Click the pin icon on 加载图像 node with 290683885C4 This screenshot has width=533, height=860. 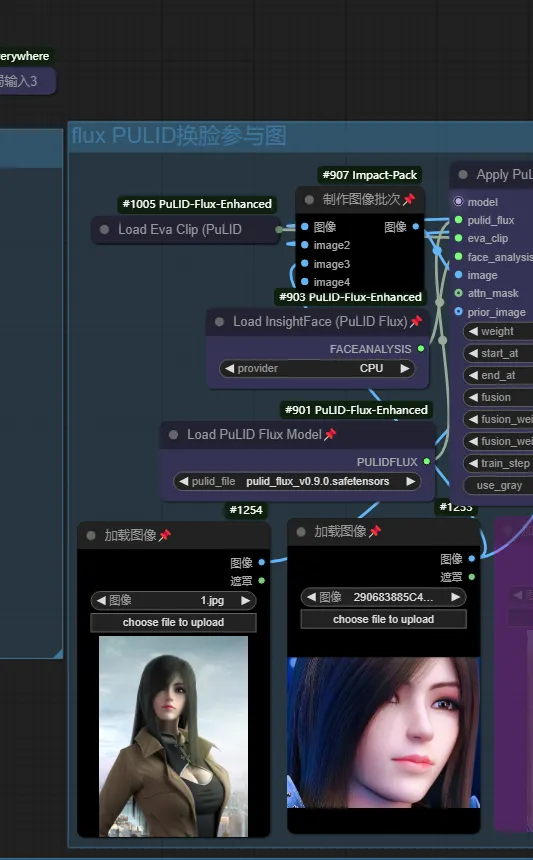375,531
